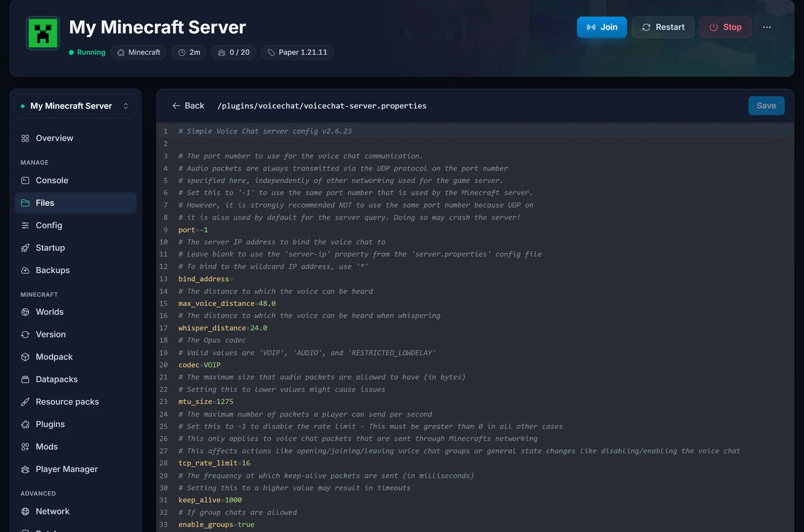Screen dimensions: 804x532
Task: Click the tcp_rate_limit=16 line
Action: click(x=214, y=463)
